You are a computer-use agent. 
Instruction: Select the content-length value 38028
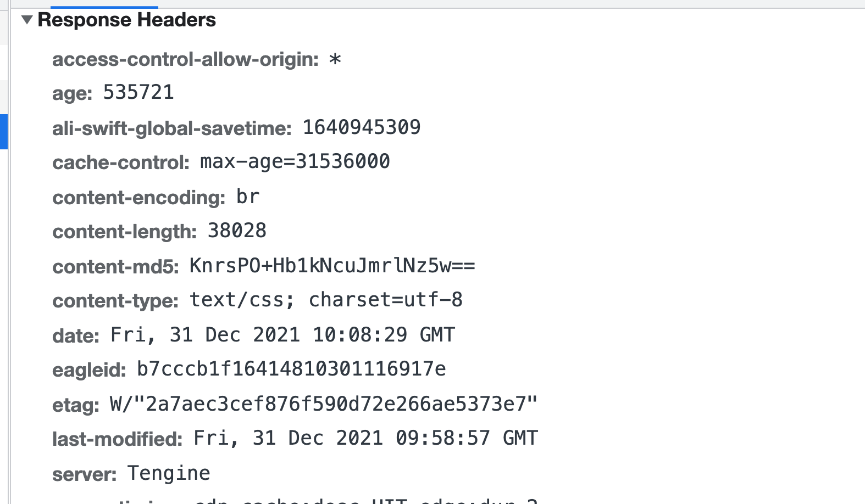coord(237,231)
